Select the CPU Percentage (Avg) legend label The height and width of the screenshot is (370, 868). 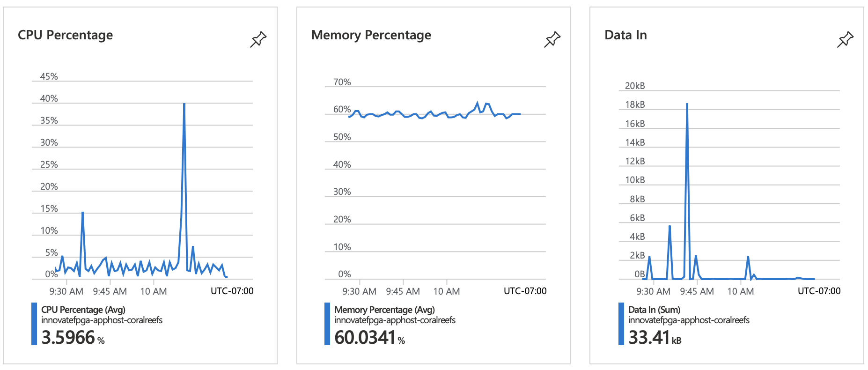click(x=83, y=310)
